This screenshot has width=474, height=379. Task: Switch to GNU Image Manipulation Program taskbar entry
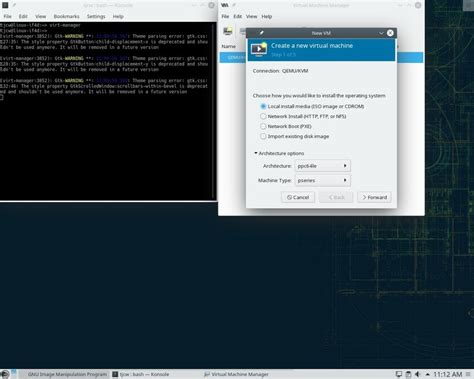point(64,374)
